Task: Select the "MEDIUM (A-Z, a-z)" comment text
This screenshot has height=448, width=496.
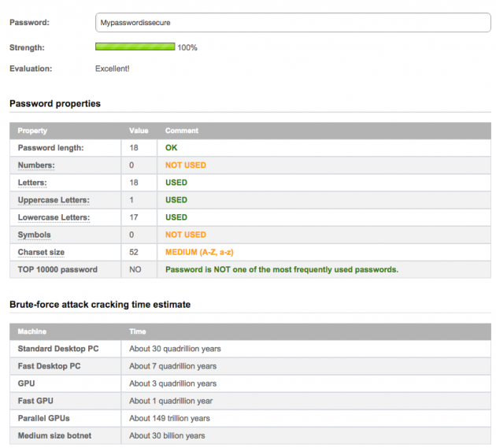Action: click(x=199, y=252)
